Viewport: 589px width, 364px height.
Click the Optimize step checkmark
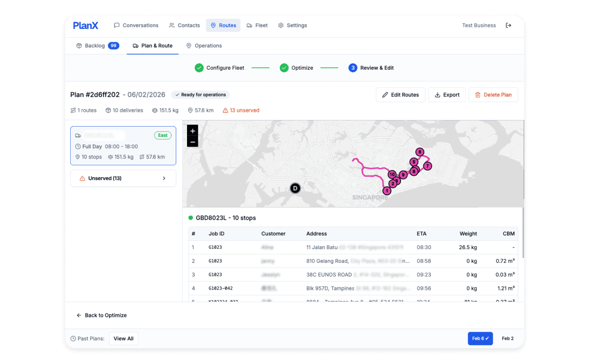284,68
